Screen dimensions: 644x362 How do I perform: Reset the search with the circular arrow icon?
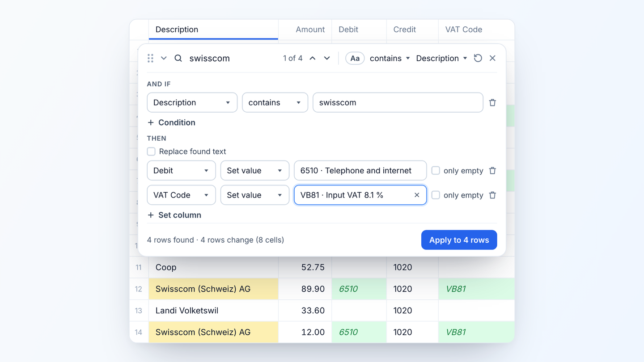[x=478, y=58]
